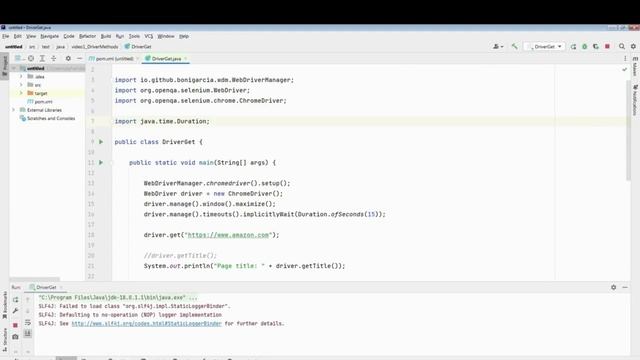Open the Tools menu
The height and width of the screenshot is (360, 640).
[x=134, y=36]
